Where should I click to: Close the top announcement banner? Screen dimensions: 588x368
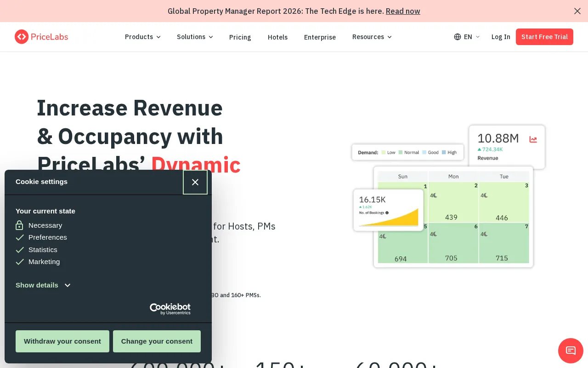click(x=577, y=11)
